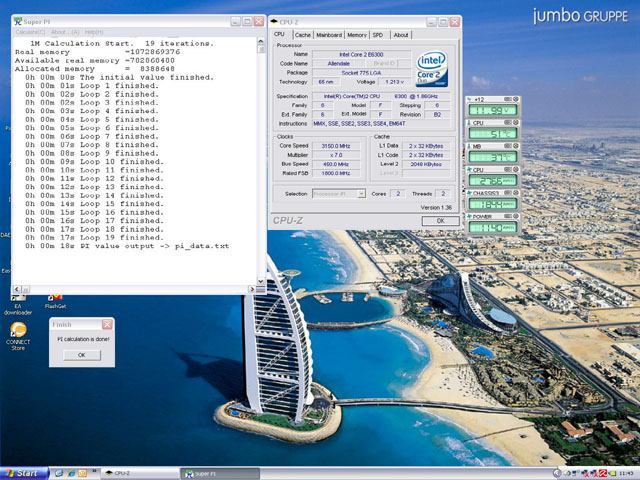This screenshot has width=640, height=480.
Task: Switch to the SPD tab in CPU-Z
Action: click(x=378, y=35)
